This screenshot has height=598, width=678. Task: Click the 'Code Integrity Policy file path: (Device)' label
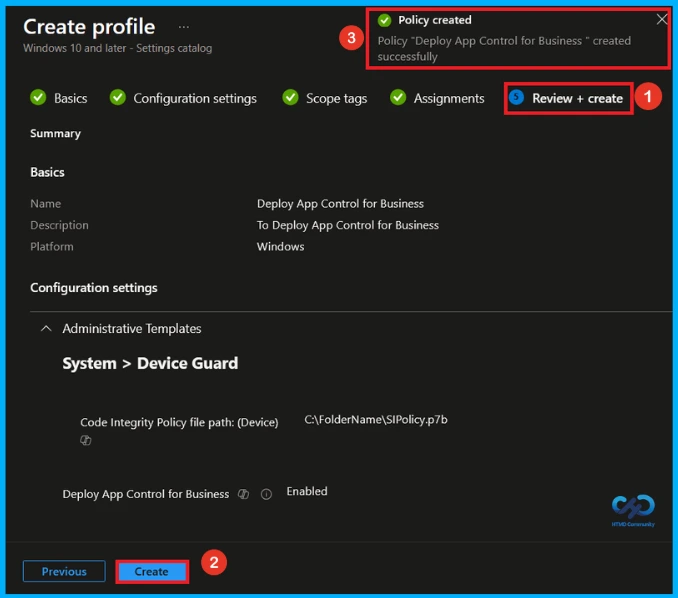[179, 422]
